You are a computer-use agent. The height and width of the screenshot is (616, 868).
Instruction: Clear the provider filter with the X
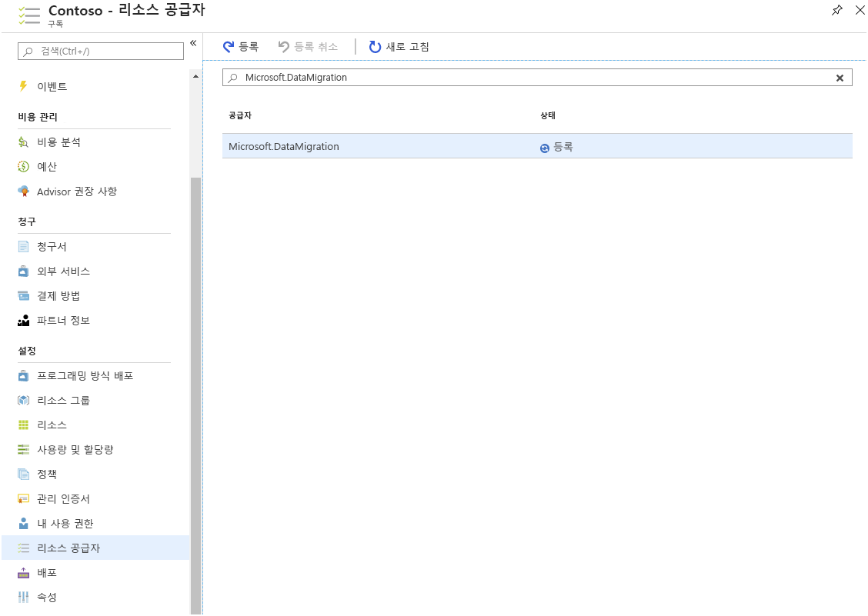(840, 78)
